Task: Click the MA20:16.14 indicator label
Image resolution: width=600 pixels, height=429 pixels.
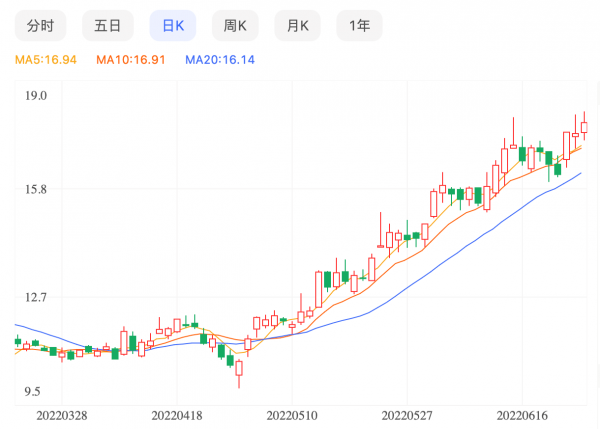Action: coord(220,60)
